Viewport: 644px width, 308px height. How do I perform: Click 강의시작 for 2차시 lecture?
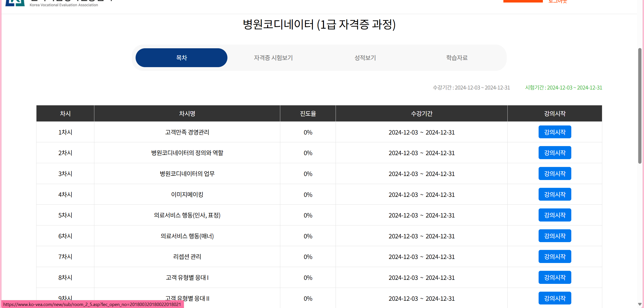point(555,153)
